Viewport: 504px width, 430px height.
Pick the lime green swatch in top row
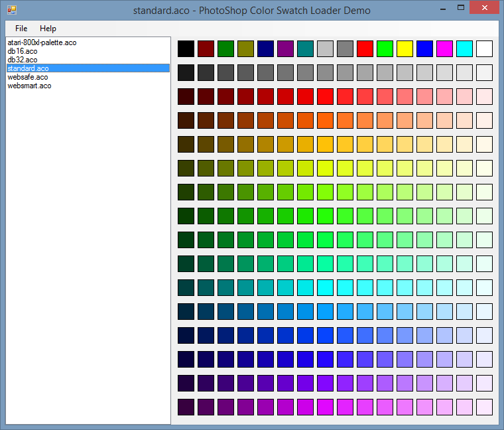(385, 48)
